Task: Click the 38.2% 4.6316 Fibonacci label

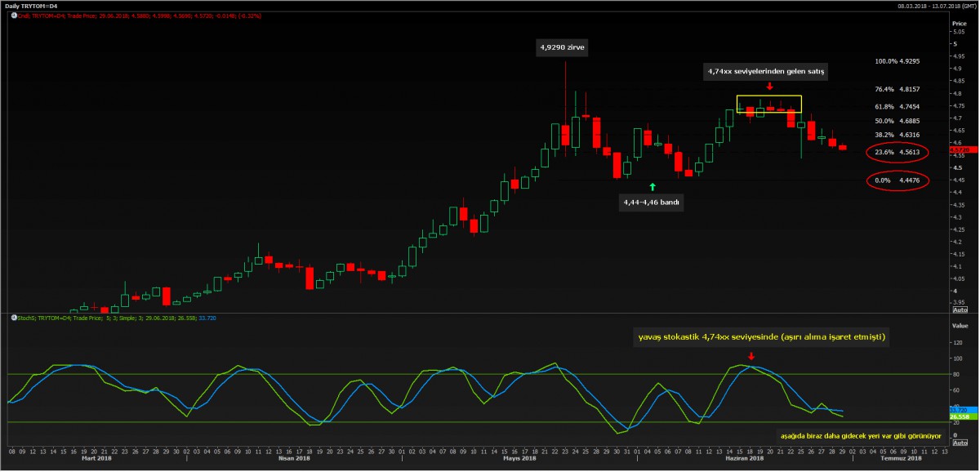Action: [898, 135]
